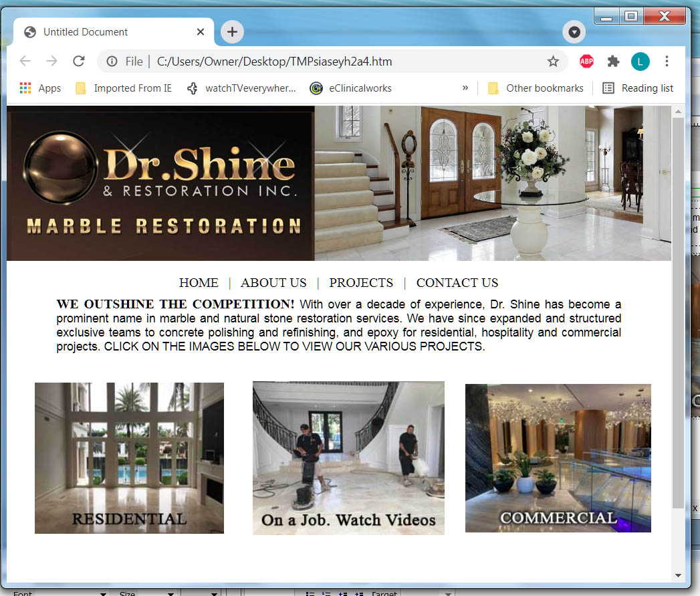Select the Untitled Document tab
The width and height of the screenshot is (700, 596).
pos(114,31)
